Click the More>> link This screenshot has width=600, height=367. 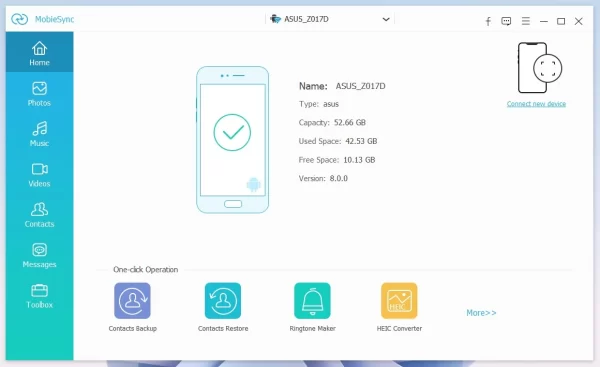click(x=481, y=313)
